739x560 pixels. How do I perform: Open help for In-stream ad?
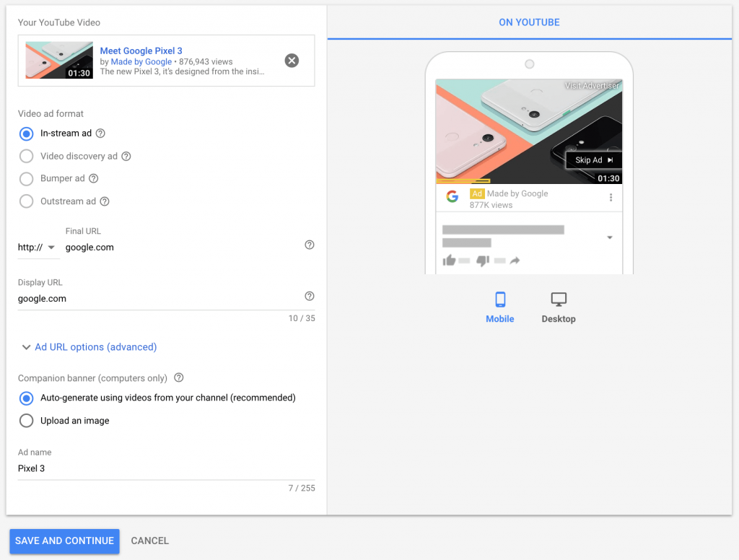pos(100,134)
